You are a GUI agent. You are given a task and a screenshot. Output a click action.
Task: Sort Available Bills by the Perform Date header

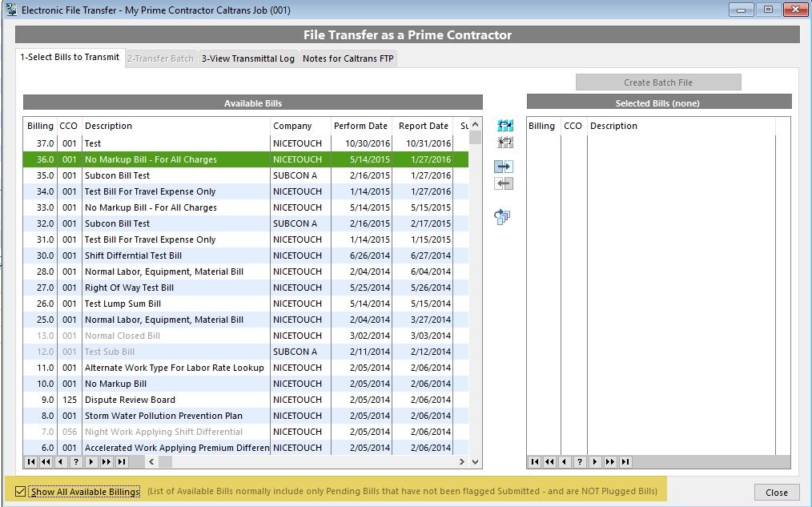[361, 126]
